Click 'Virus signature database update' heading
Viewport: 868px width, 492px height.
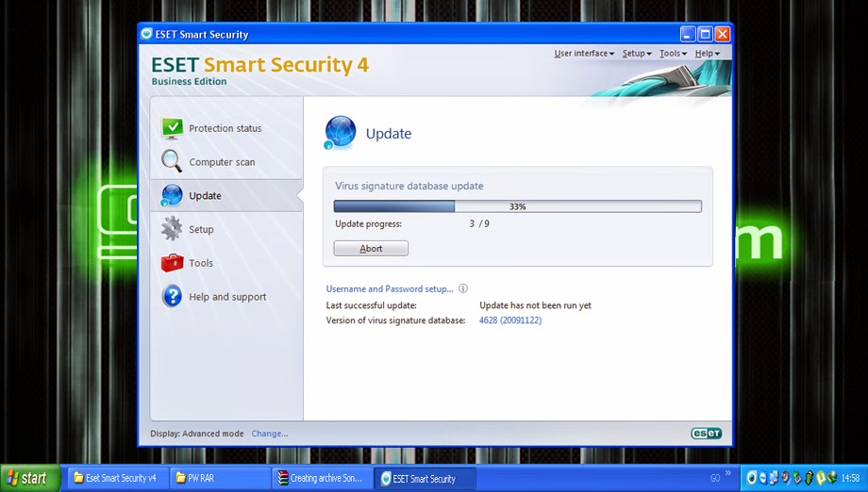[409, 186]
